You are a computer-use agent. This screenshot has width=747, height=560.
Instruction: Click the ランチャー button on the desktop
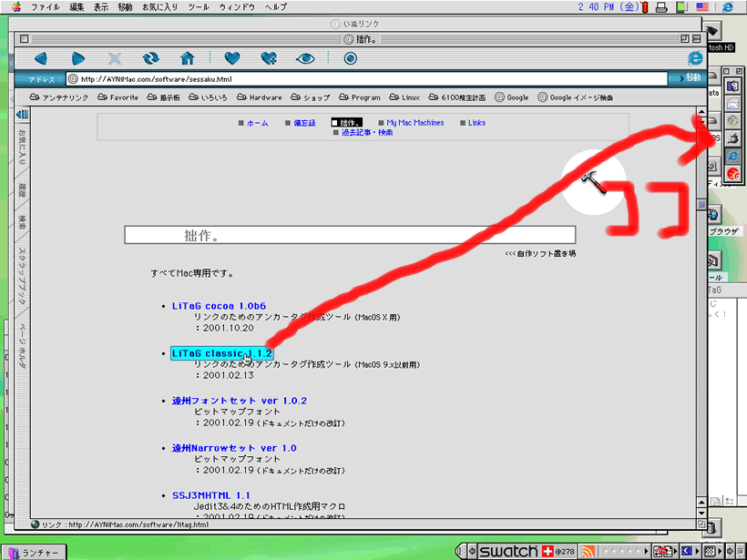point(34,553)
